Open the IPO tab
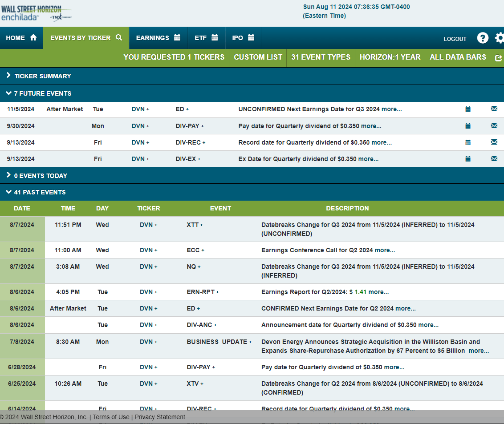The height and width of the screenshot is (424, 504). (243, 38)
